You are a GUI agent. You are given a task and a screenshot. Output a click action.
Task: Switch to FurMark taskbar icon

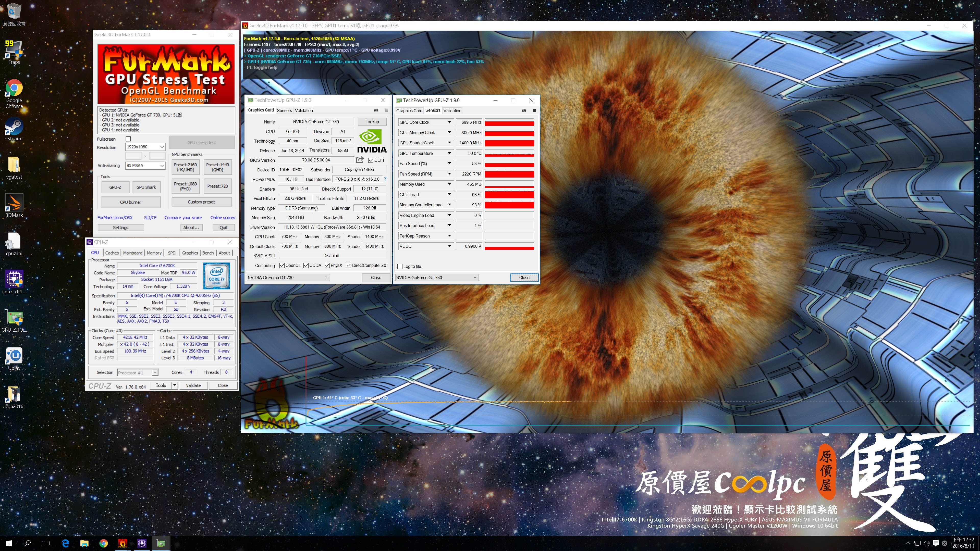[x=122, y=543]
